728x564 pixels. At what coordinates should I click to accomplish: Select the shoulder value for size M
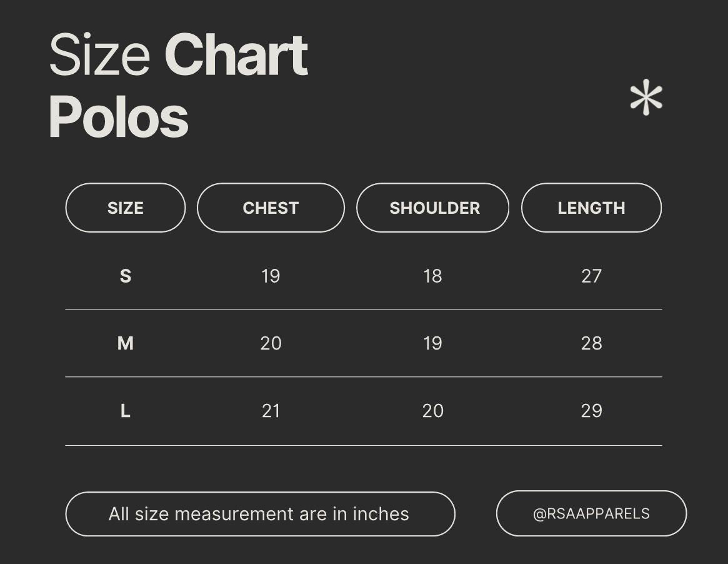[432, 343]
